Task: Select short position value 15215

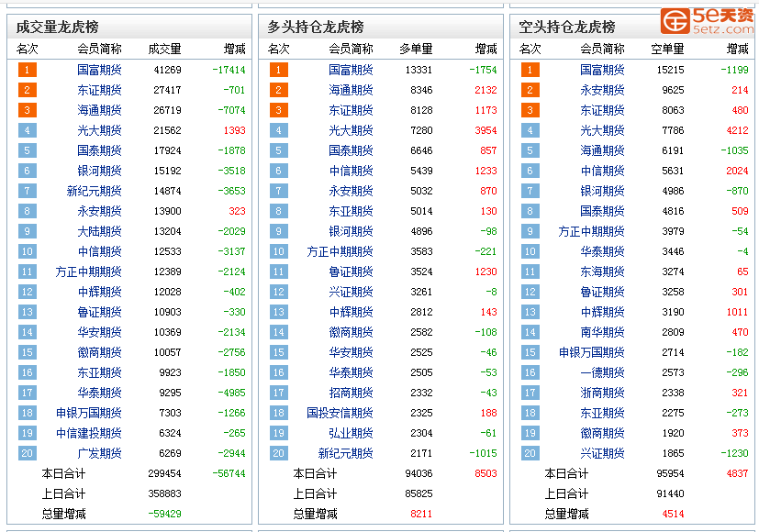Action: (670, 70)
